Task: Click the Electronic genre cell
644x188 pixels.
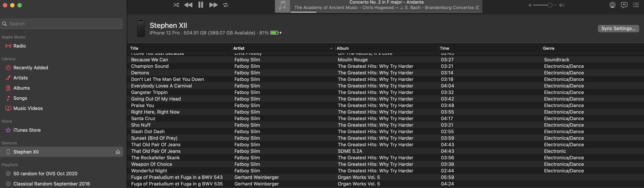Action: tap(555, 151)
